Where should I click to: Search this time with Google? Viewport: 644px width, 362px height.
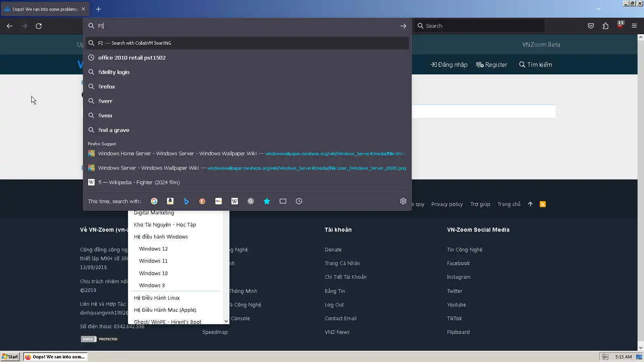pyautogui.click(x=154, y=201)
